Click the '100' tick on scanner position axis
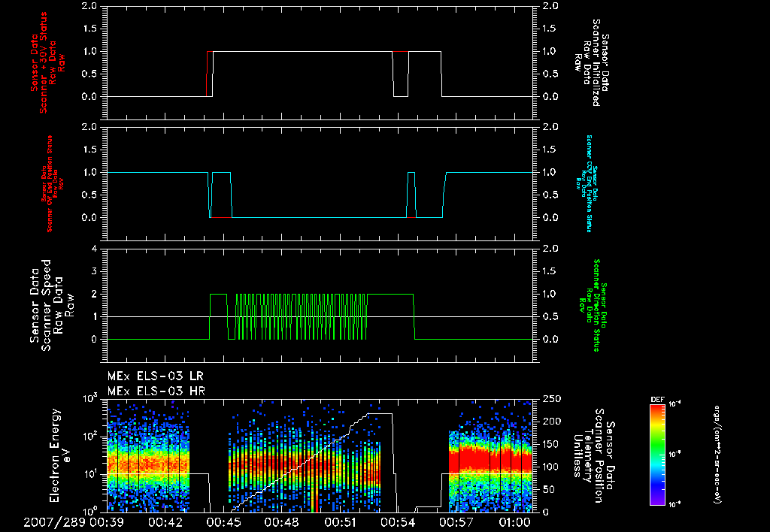Image resolution: width=770 pixels, height=532 pixels. 551,467
